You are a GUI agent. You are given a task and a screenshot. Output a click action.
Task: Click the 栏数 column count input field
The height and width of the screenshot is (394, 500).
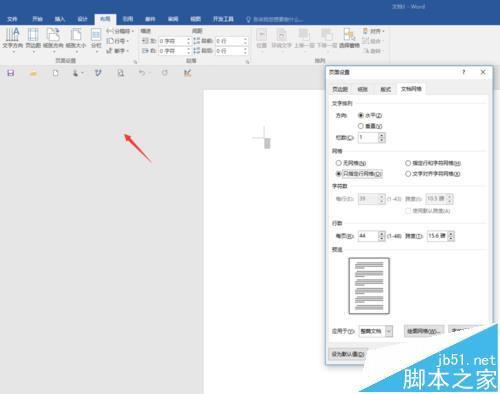click(368, 137)
